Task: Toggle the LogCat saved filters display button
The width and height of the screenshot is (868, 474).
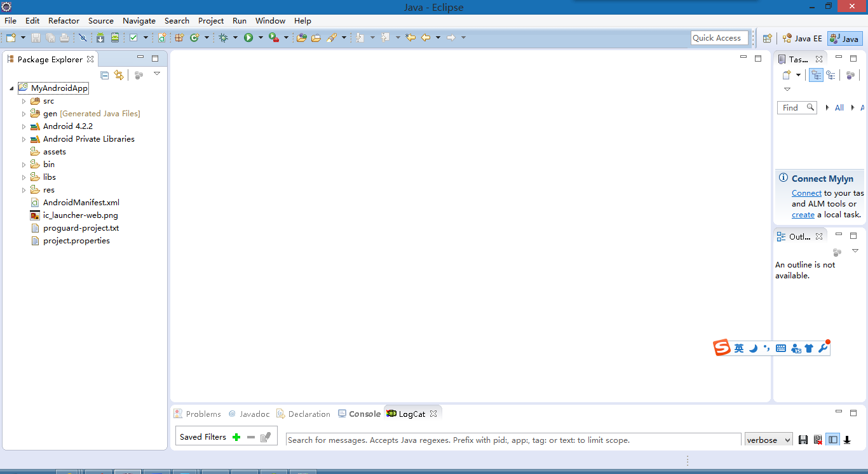Action: coord(832,440)
